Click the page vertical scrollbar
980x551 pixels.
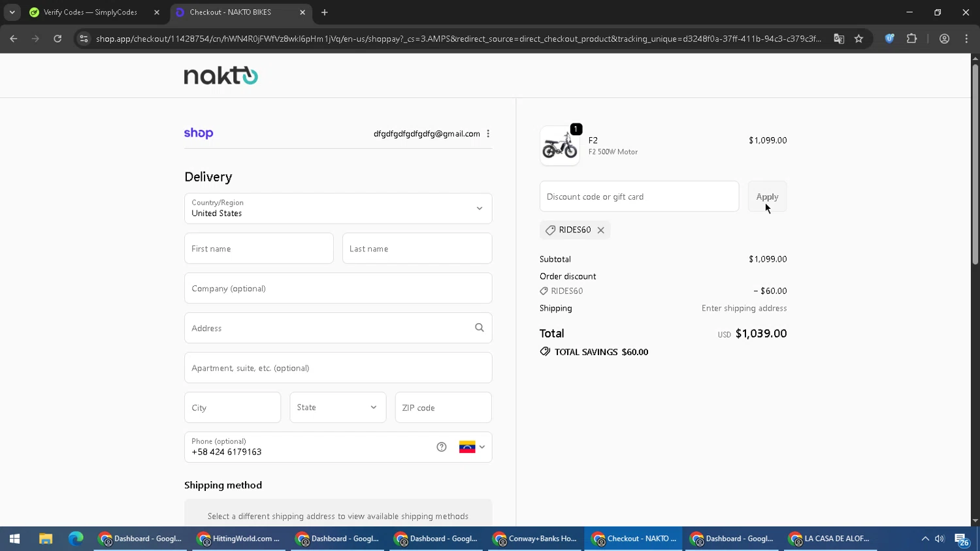pos(975,163)
